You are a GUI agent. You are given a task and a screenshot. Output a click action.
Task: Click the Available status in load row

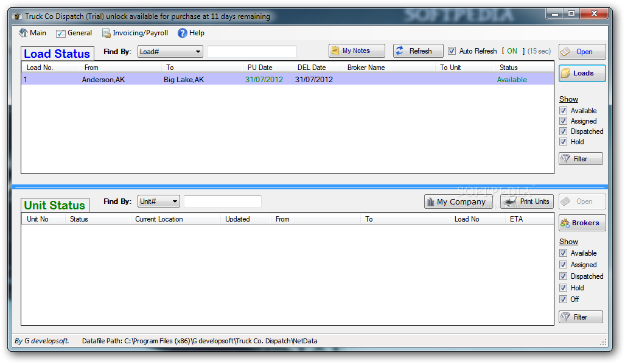[512, 80]
